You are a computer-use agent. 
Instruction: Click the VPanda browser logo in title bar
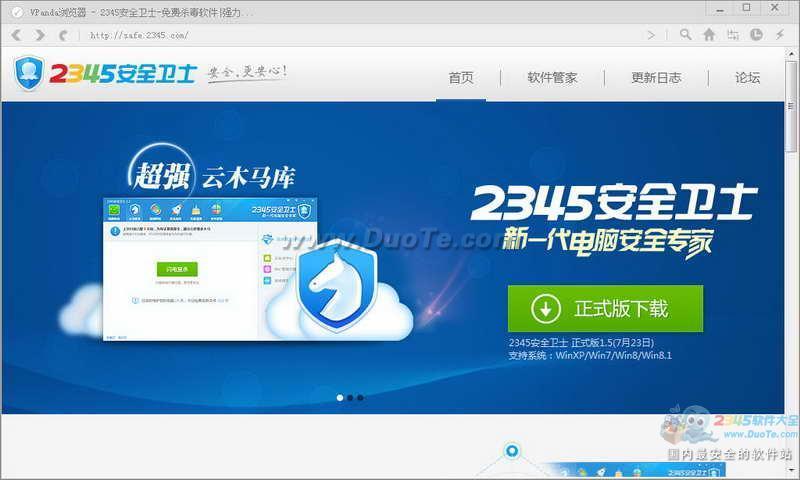pos(17,12)
